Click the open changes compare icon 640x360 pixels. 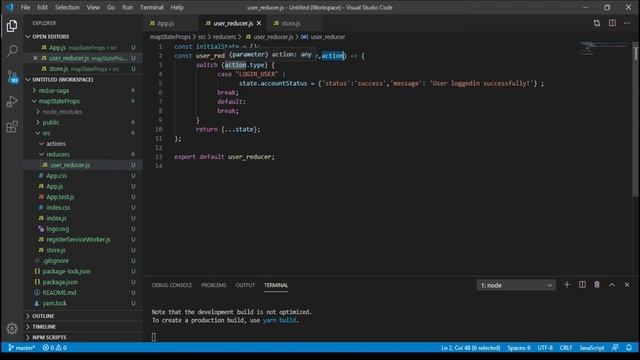[x=597, y=23]
